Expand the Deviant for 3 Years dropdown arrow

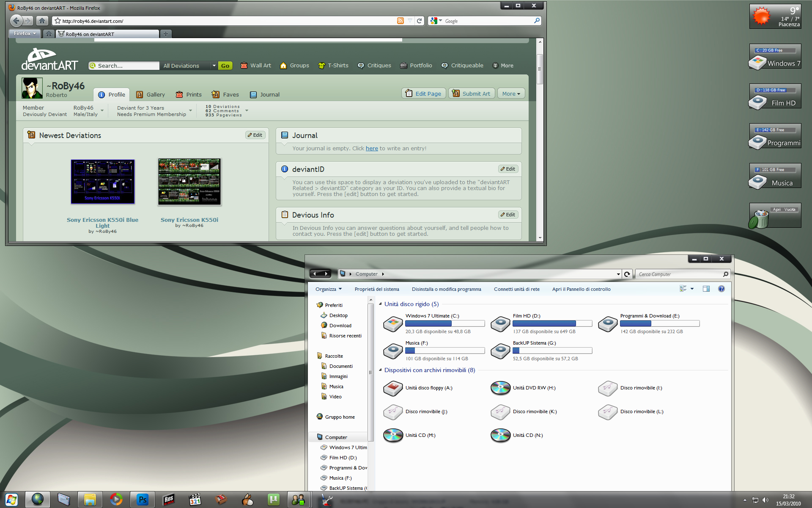190,111
